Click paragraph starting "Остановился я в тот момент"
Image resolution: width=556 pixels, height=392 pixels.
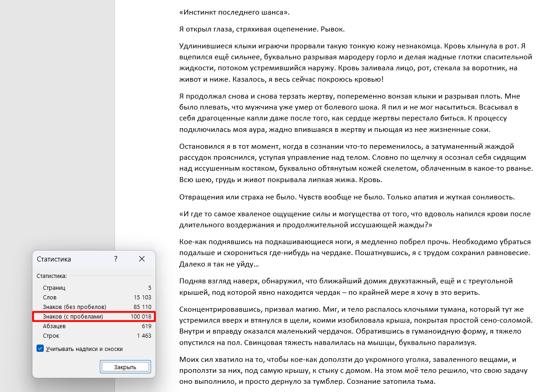tap(356, 163)
